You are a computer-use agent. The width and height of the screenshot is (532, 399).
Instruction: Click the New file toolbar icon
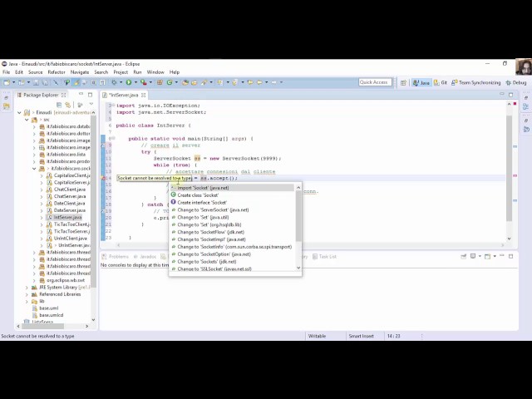click(x=7, y=82)
